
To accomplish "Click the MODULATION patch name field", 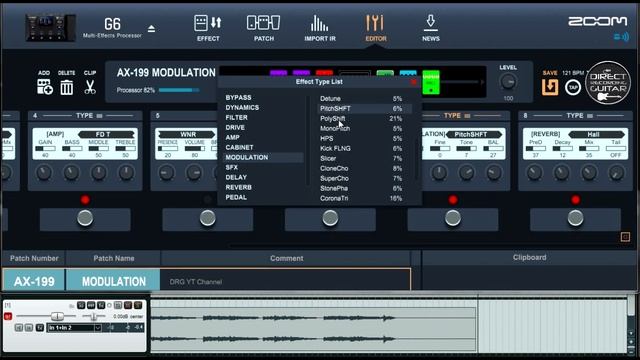I will pyautogui.click(x=113, y=281).
